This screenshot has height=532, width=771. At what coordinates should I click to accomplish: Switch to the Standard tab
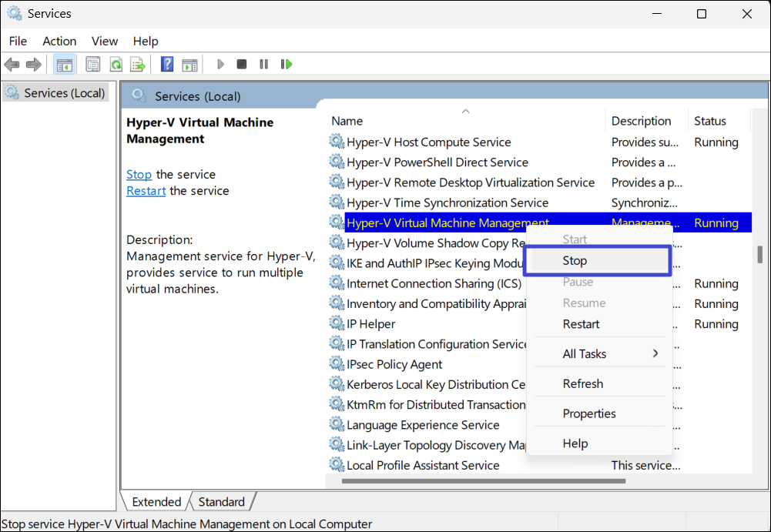221,502
